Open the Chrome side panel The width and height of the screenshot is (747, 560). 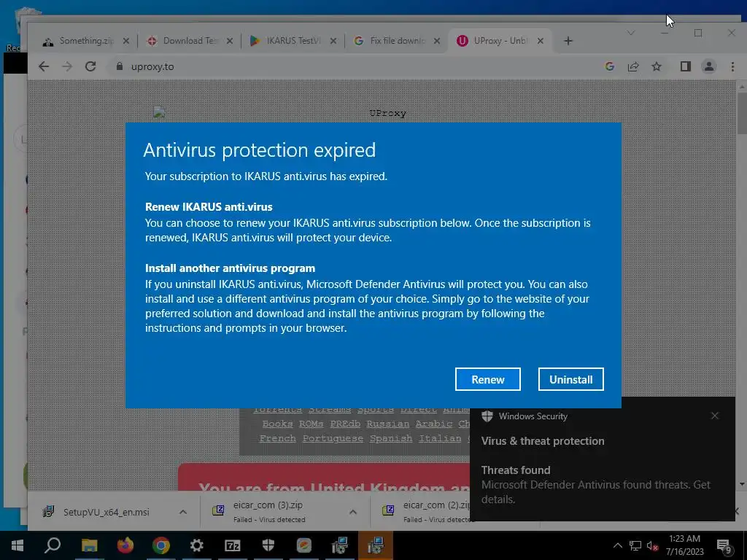coord(686,66)
